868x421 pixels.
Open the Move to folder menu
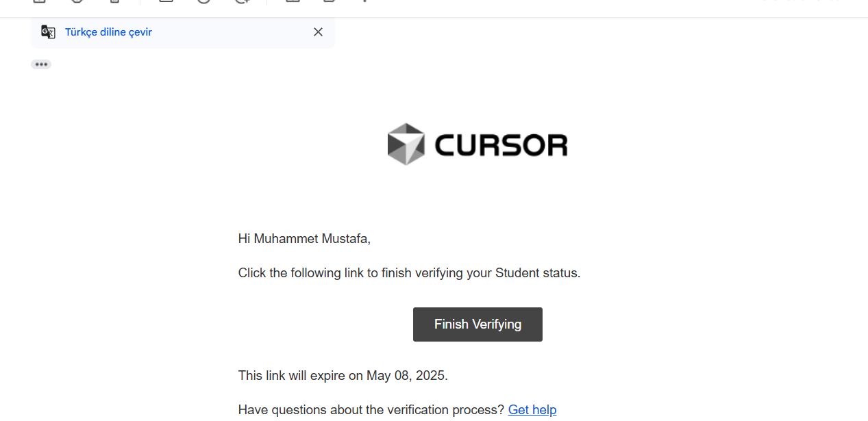pyautogui.click(x=293, y=1)
